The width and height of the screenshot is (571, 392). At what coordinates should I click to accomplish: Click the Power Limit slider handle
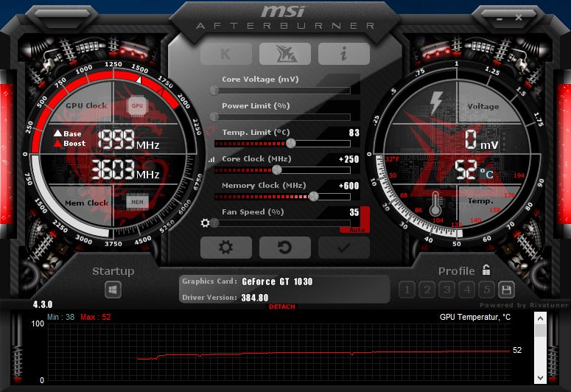[214, 116]
